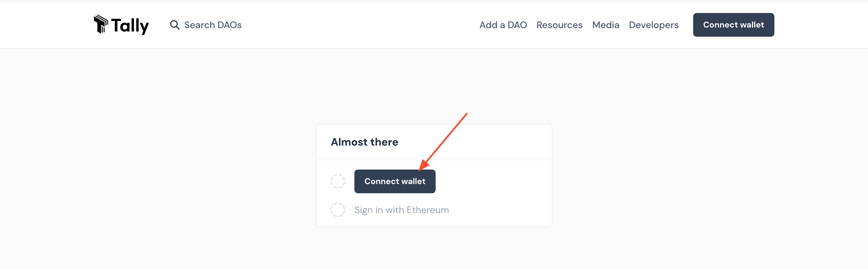Viewport: 868px width, 269px height.
Task: Go to the Media section
Action: 605,25
